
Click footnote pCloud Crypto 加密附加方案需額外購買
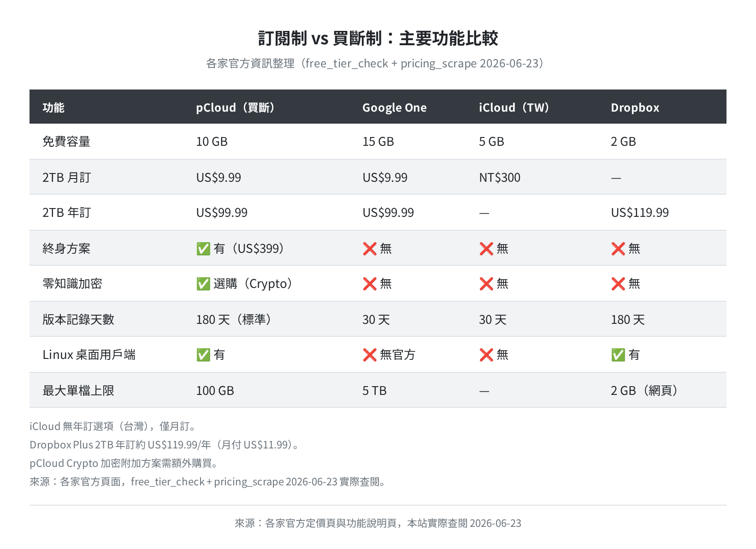(124, 463)
